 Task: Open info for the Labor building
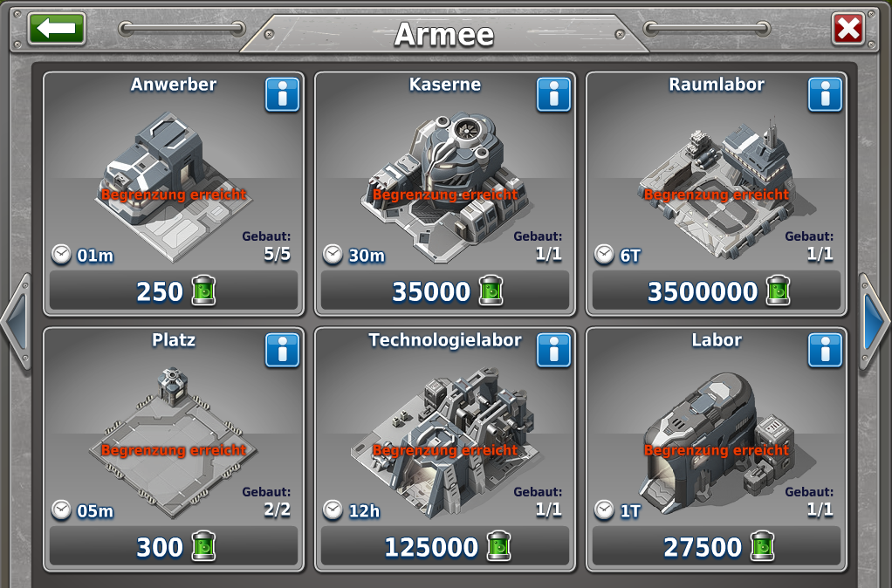click(825, 351)
